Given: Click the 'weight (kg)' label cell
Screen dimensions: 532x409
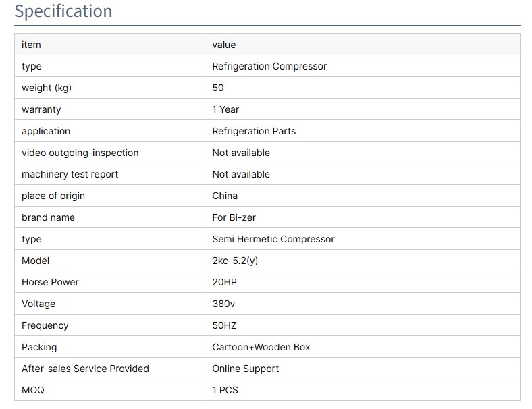Looking at the screenshot, I should 47,88.
